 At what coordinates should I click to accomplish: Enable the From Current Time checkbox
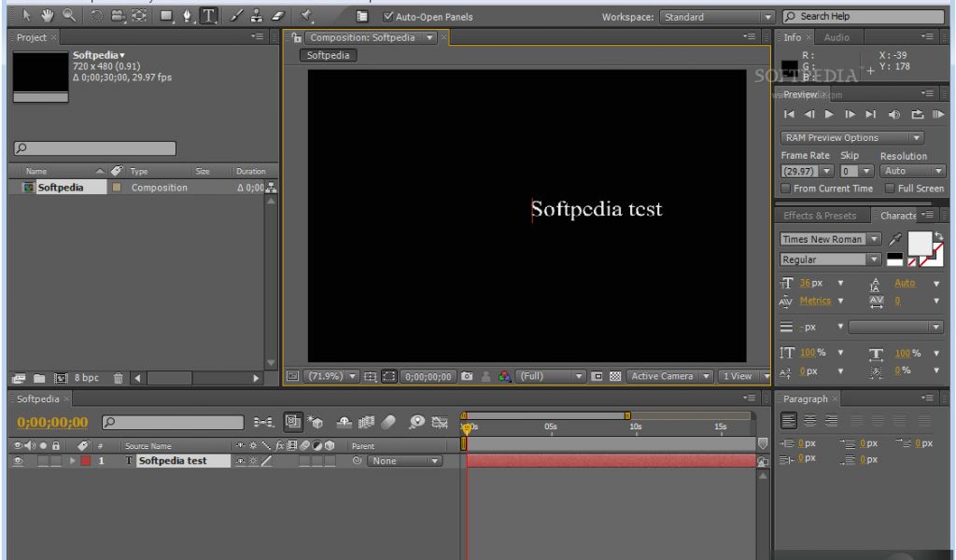pyautogui.click(x=786, y=189)
